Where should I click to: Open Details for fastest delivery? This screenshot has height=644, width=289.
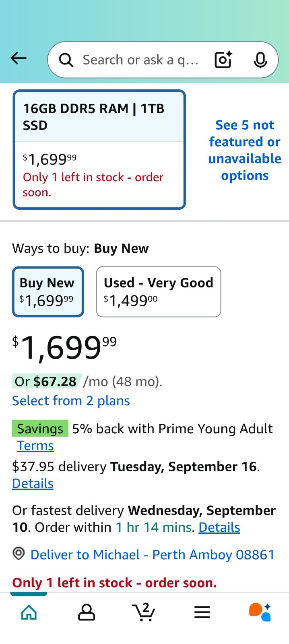coord(219,527)
